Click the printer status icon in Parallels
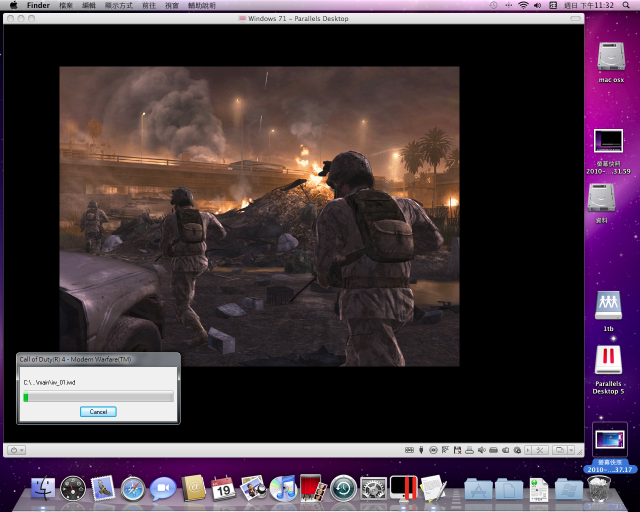The width and height of the screenshot is (640, 512). (469, 450)
